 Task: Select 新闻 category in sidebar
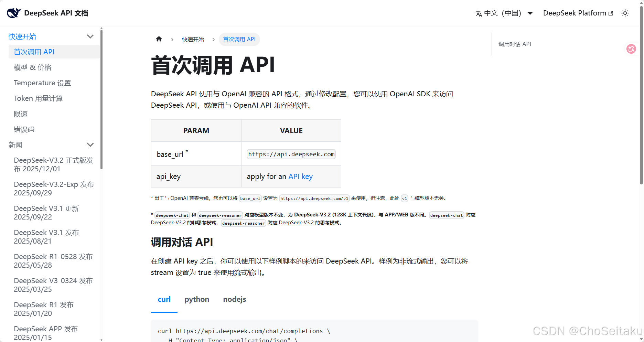(15, 145)
